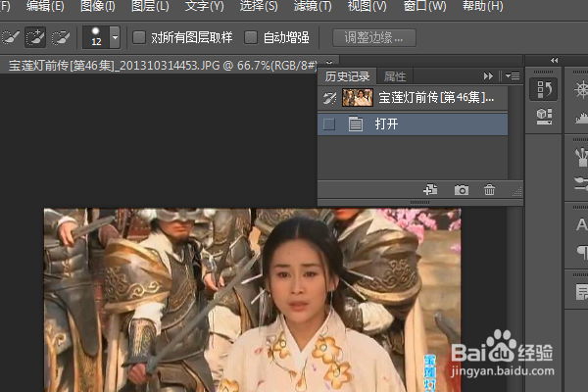Select the new selection quick-selection mode icon
Screen dimensions: 588x392
click(11, 37)
